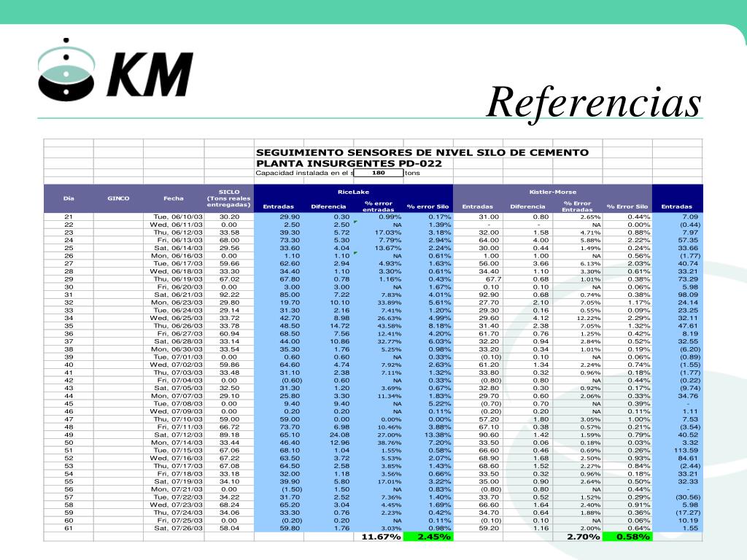Viewport: 747px width, 560px height.
Task: Click the Kistler-Morse entradas value 90.60
Action: pos(489,435)
